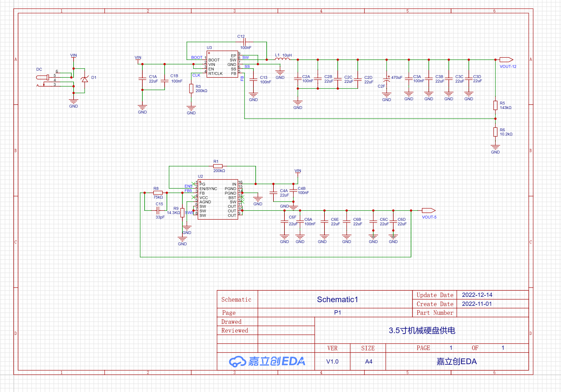Click the C1B 100nF capacitor symbol
Screen dimensions: 561x392
point(165,81)
